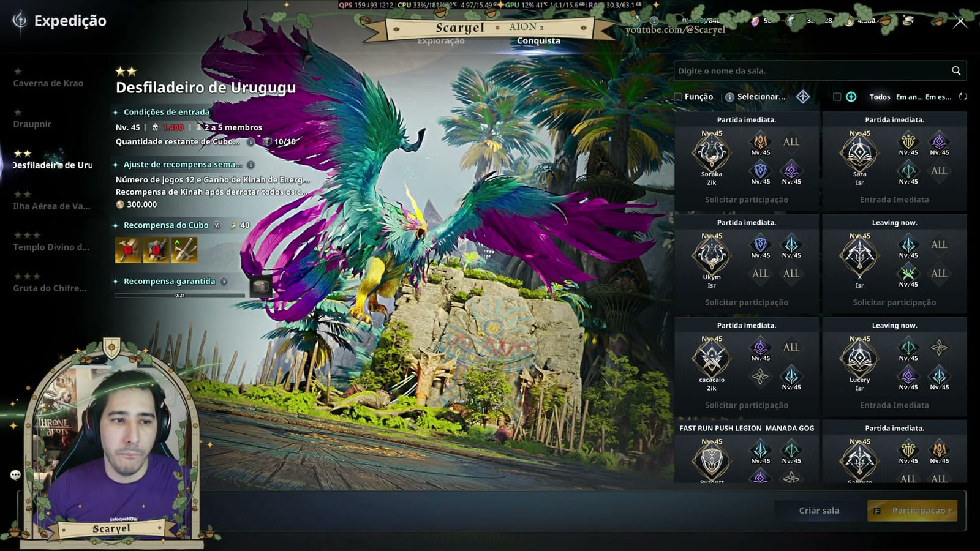Select Caverna de Krao dungeon
Screen dimensions: 980x551
tap(48, 83)
